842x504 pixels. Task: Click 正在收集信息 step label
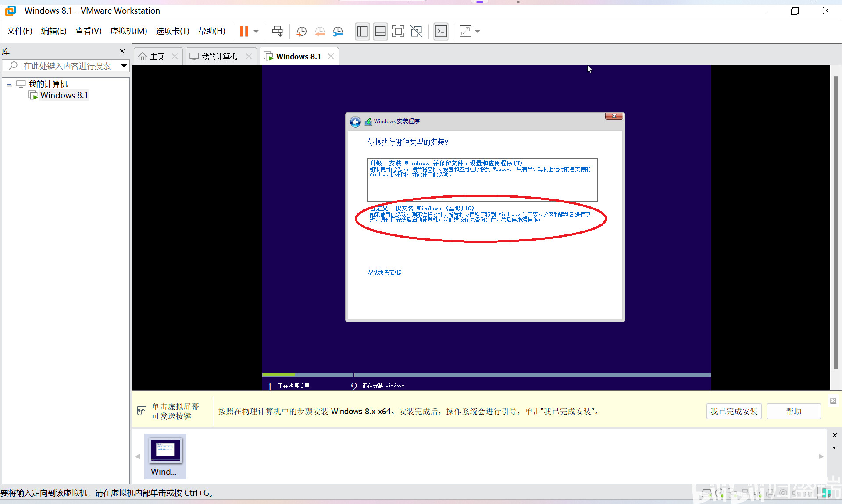(293, 386)
